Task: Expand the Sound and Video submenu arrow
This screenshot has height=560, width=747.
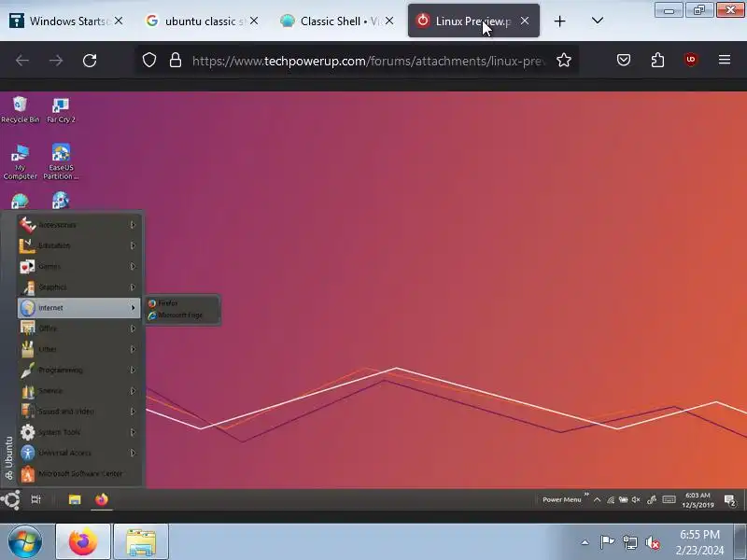Action: (133, 412)
